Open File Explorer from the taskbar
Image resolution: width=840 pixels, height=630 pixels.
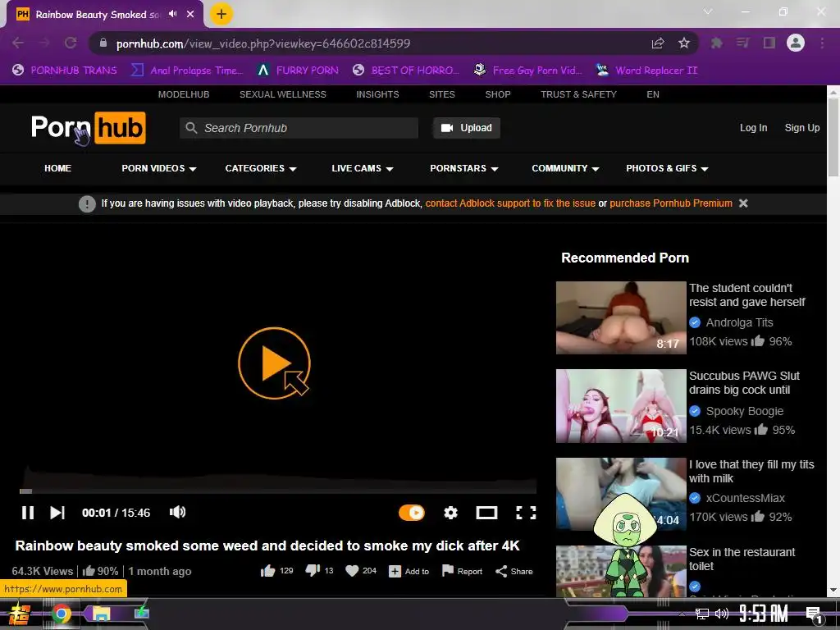pyautogui.click(x=101, y=614)
